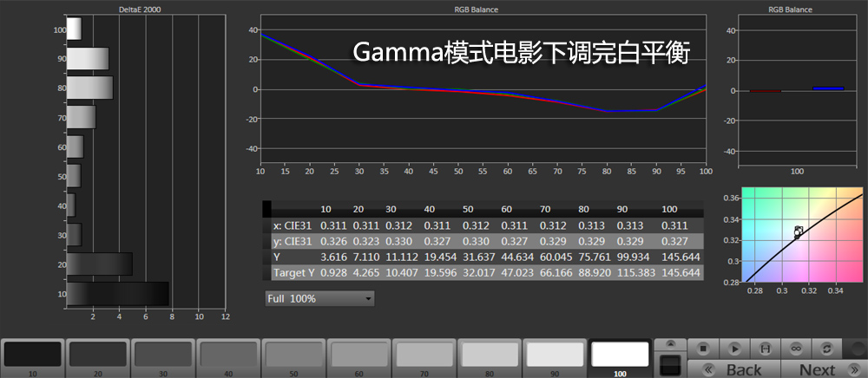
Task: Click the Target Y value 4.265
Action: pos(366,272)
